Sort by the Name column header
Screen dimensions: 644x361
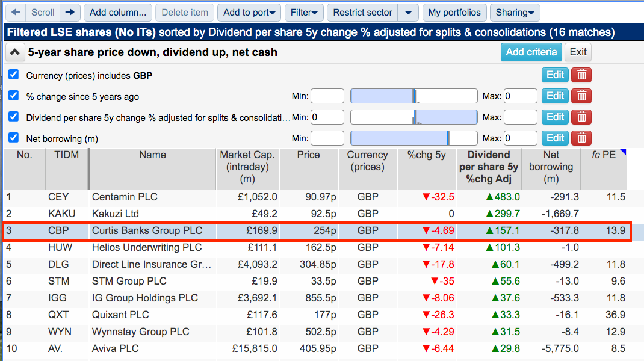pos(152,169)
